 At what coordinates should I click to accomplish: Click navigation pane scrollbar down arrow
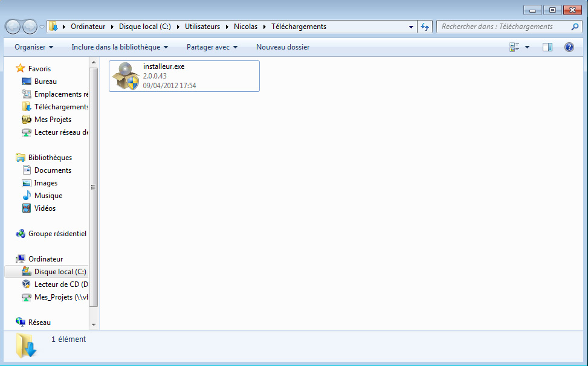[x=94, y=324]
